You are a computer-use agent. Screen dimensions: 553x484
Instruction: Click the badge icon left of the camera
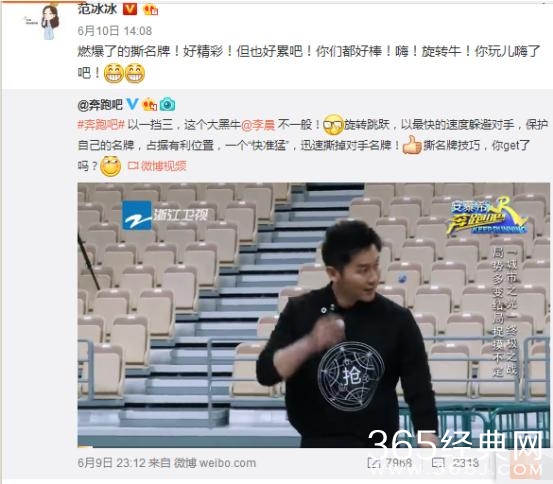point(149,104)
